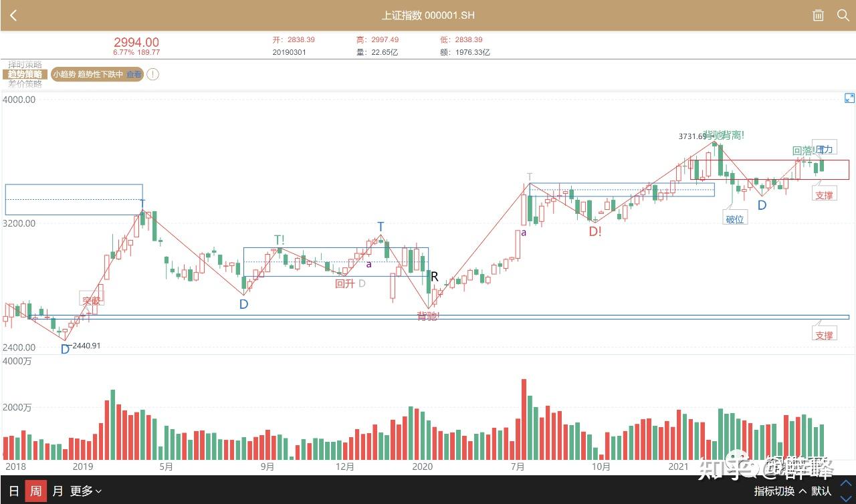Expand the 指标切换 indicator switcher
The image size is (856, 504).
(780, 491)
